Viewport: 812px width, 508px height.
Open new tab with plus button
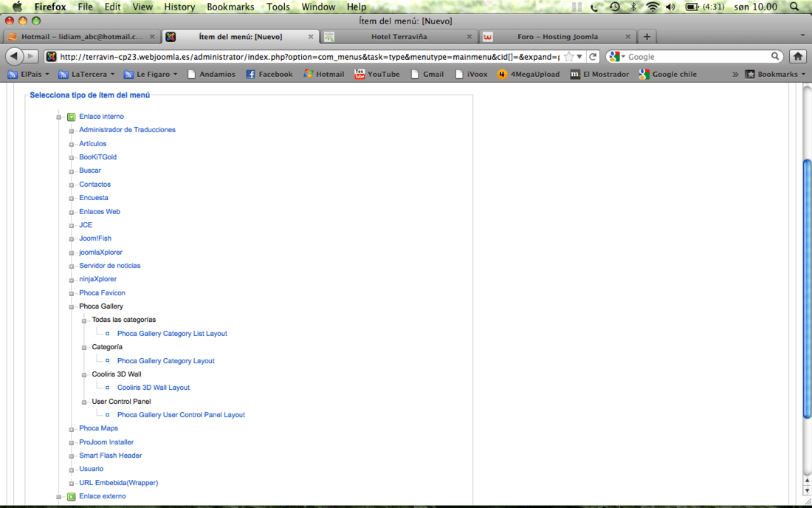647,37
